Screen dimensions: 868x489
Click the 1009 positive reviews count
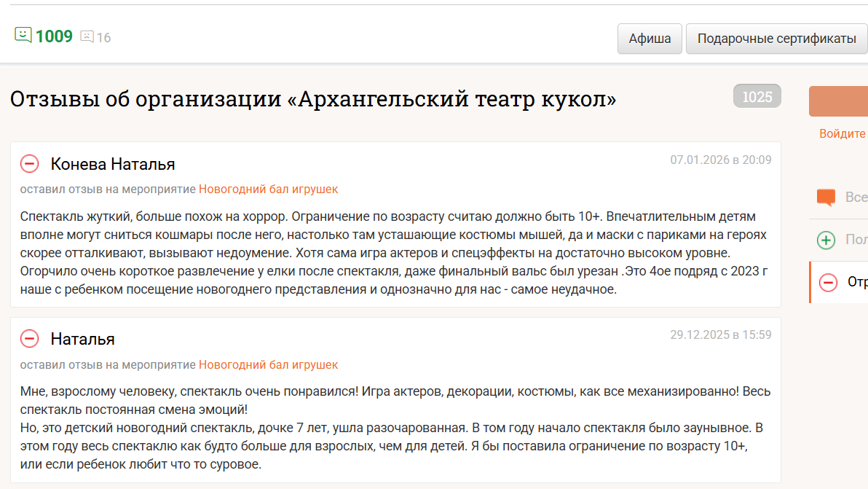coord(54,36)
